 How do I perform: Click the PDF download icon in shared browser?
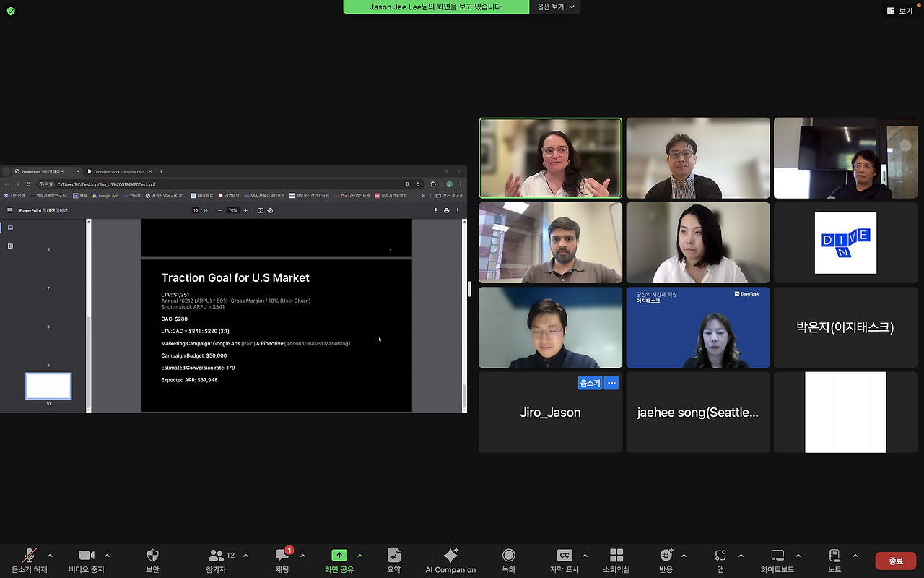click(x=435, y=210)
